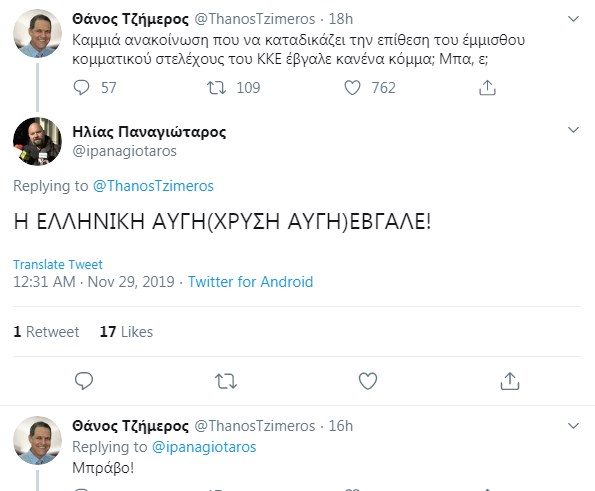Screen dimensions: 595x491
Task: View the 17 Likes list
Action: coord(126,332)
